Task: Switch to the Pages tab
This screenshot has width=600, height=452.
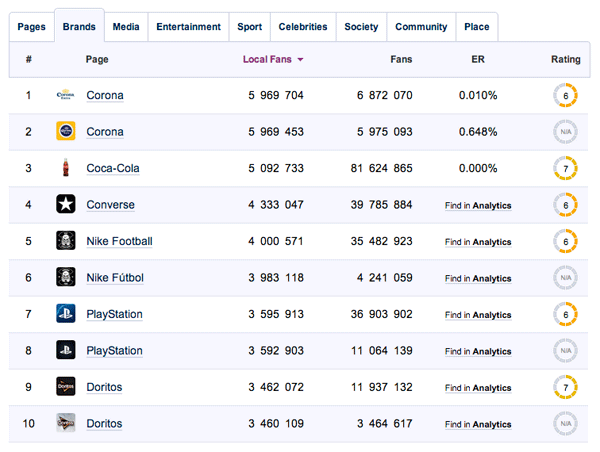Action: [x=31, y=27]
